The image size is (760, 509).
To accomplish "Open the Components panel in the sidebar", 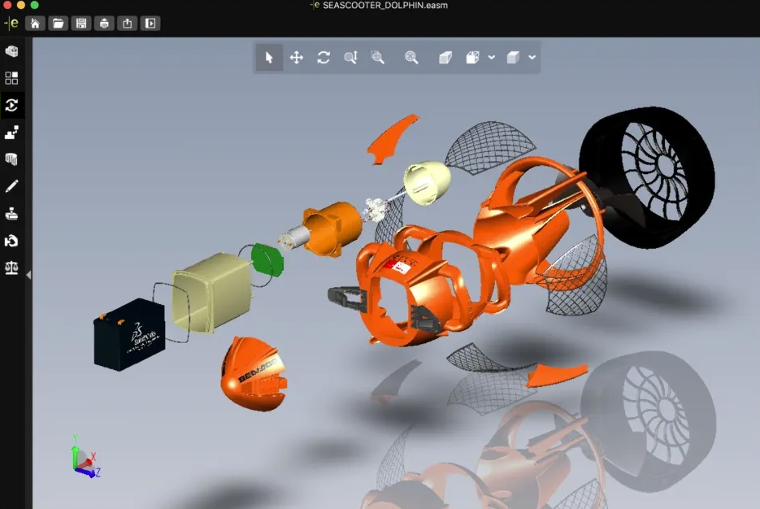I will click(x=12, y=51).
